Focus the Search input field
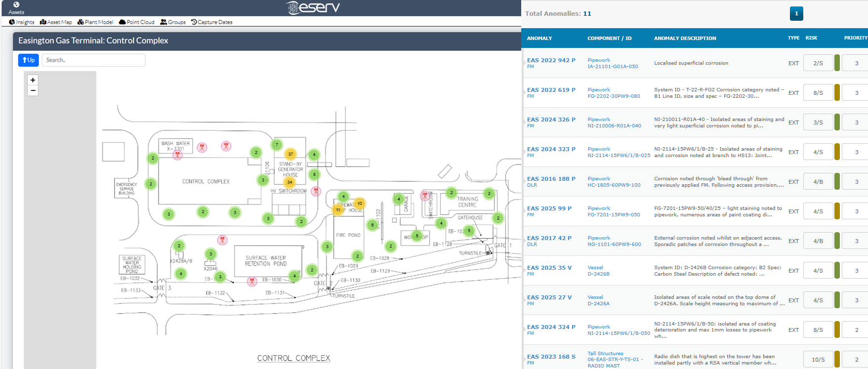Image resolution: width=868 pixels, height=369 pixels. tap(93, 60)
